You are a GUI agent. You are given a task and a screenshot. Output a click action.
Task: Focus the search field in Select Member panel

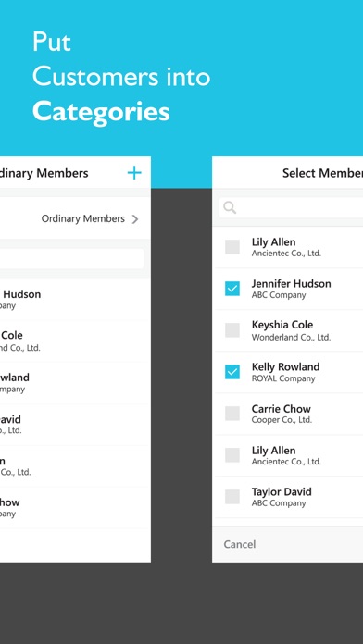[291, 207]
